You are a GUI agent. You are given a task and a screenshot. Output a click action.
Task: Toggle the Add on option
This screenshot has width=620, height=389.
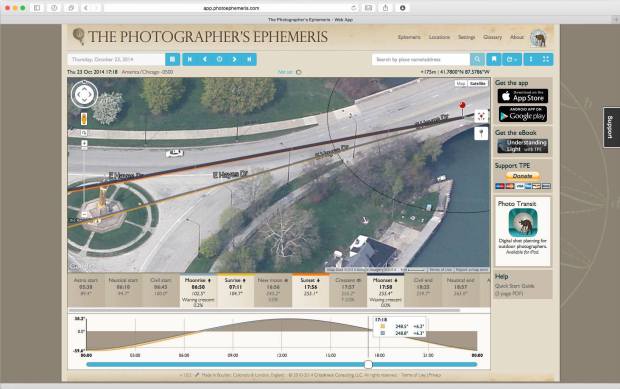tap(290, 72)
